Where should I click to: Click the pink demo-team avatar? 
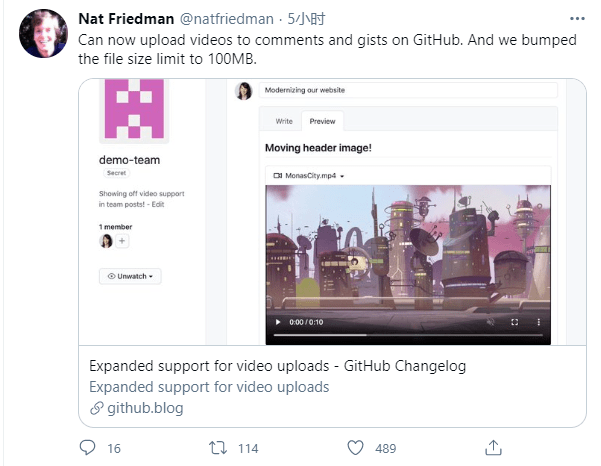point(134,109)
